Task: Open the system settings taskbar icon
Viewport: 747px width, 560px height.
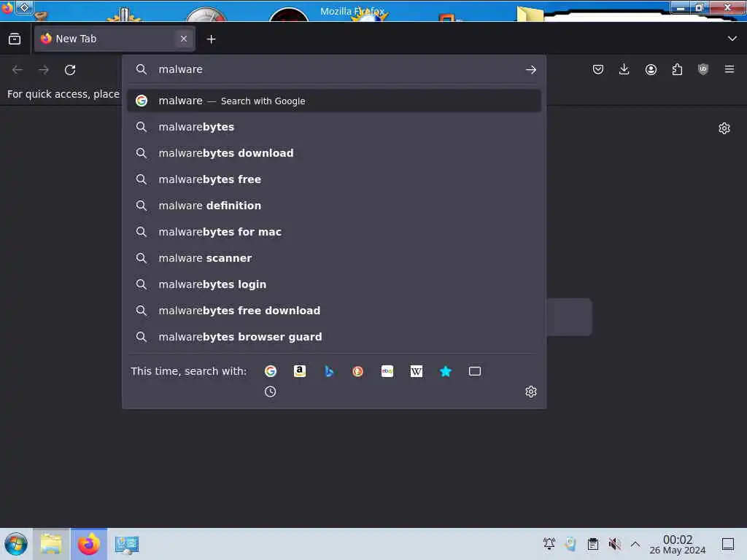Action: tap(127, 544)
